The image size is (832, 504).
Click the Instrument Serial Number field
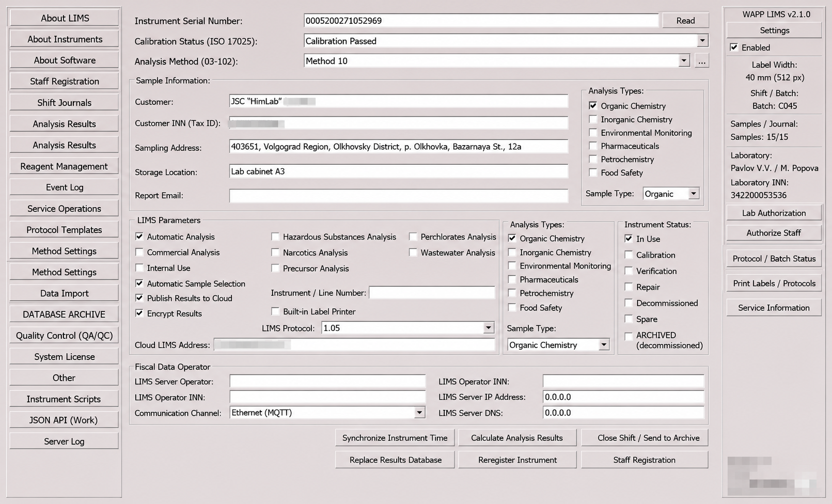tap(481, 21)
